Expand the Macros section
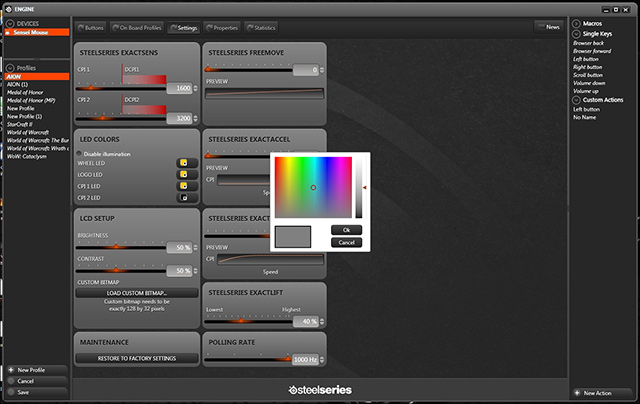 576,24
